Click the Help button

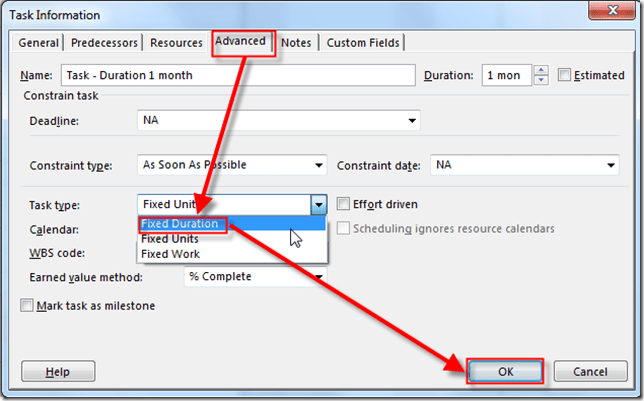click(58, 372)
